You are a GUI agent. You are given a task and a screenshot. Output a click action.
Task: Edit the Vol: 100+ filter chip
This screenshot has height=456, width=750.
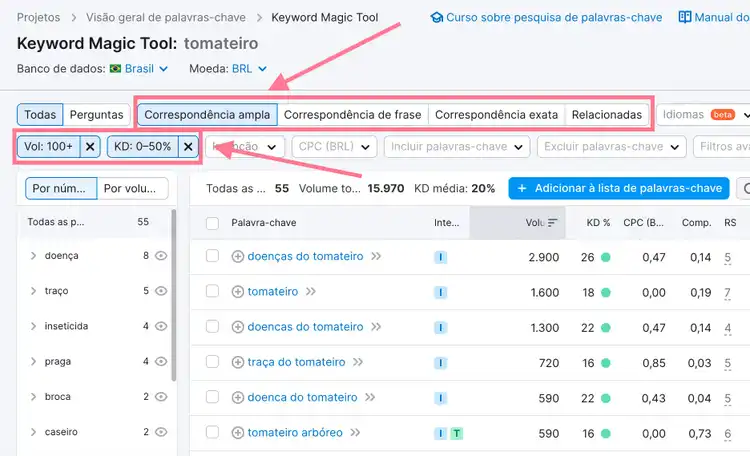pyautogui.click(x=48, y=147)
